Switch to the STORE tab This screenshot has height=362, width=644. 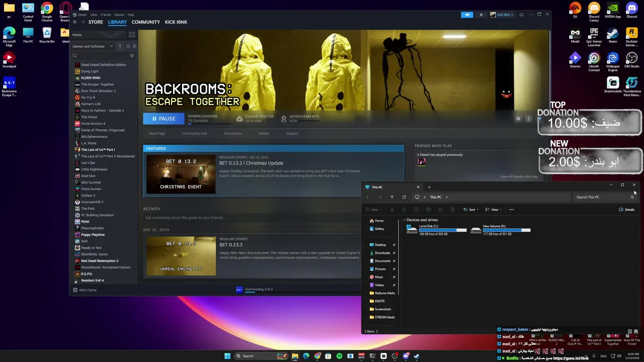point(96,22)
